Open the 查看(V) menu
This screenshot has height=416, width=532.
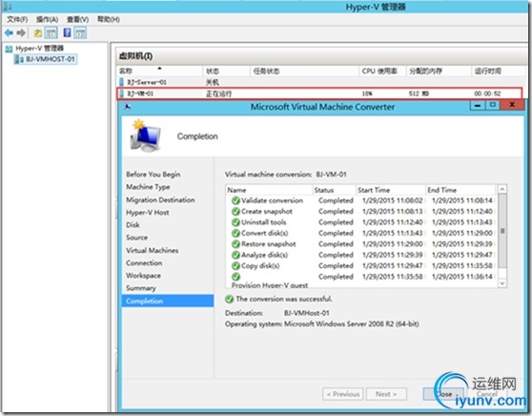coord(77,19)
